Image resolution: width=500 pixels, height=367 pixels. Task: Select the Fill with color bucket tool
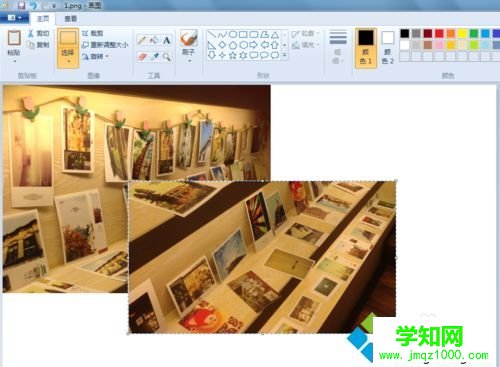[x=154, y=40]
